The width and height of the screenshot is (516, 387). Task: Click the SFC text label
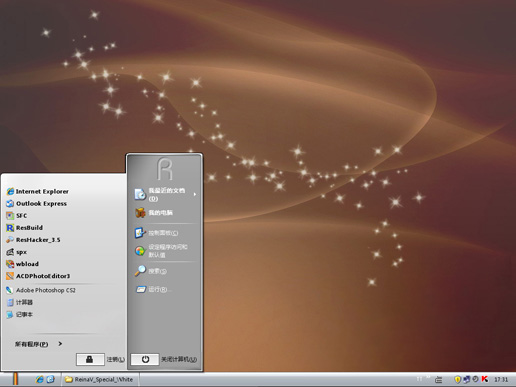[22, 216]
